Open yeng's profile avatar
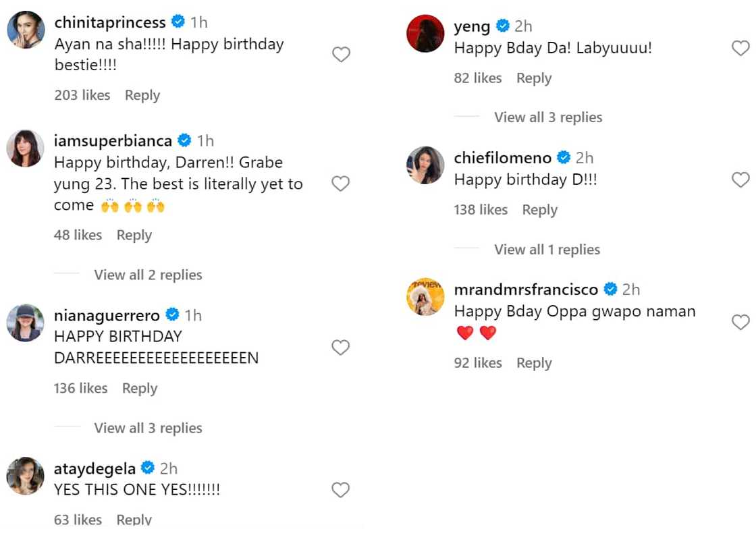This screenshot has width=756, height=552. click(425, 33)
